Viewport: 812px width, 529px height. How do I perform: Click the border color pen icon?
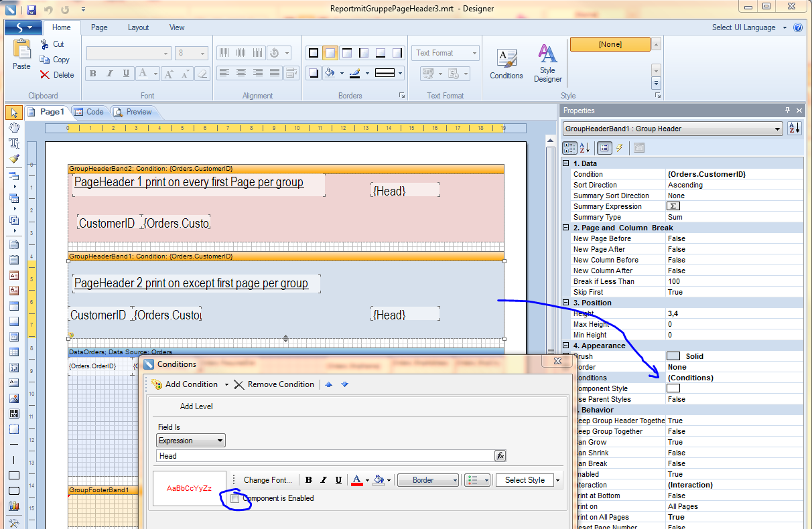[x=355, y=73]
